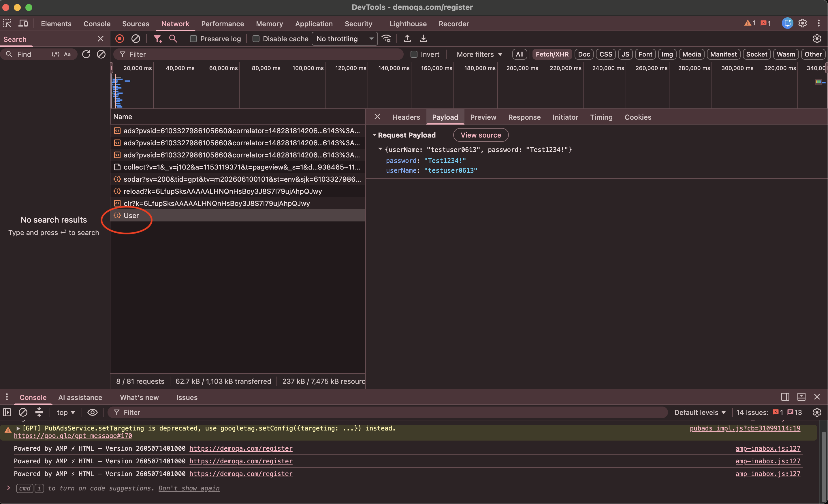Check the Invert filter checkbox

[414, 54]
